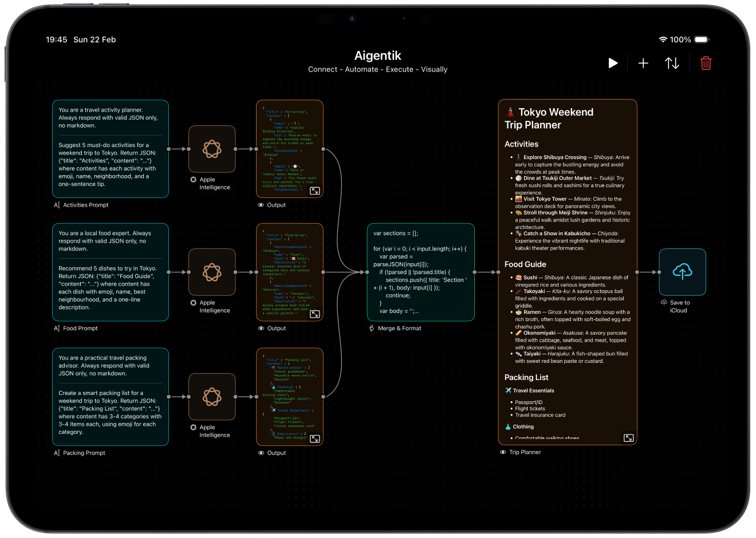Viewport: 756px width, 538px height.
Task: Run the workflow with the Play icon
Action: [613, 63]
